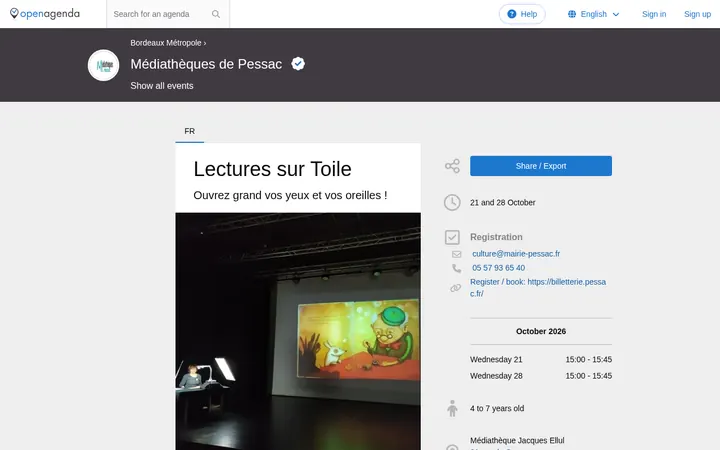
Task: Click the share network icon
Action: 452,166
